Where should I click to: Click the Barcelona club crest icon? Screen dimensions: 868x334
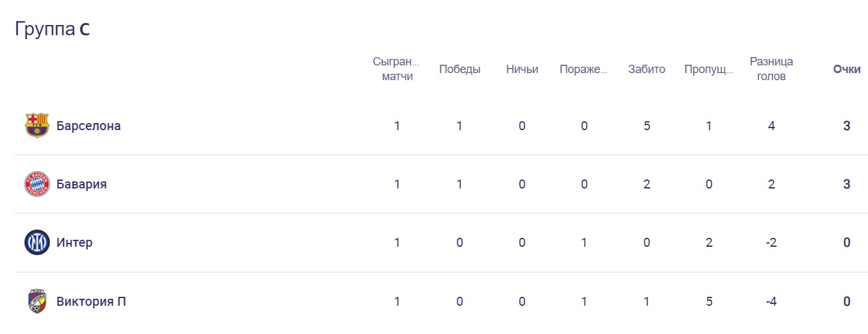pos(37,126)
